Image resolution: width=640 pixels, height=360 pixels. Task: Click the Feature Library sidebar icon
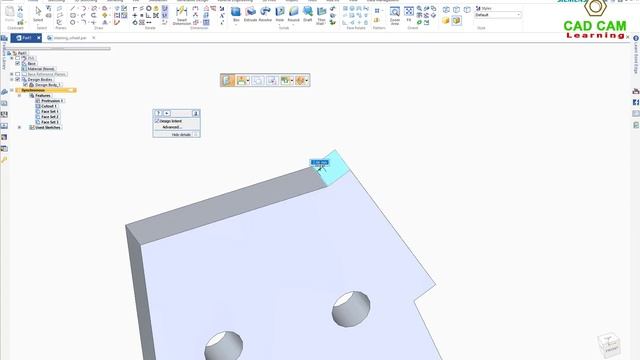[x=4, y=38]
